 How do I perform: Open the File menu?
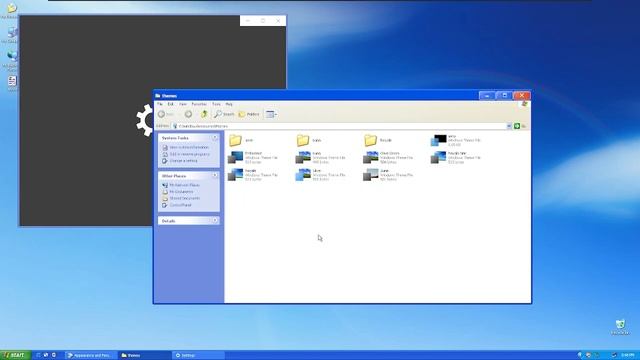click(160, 104)
